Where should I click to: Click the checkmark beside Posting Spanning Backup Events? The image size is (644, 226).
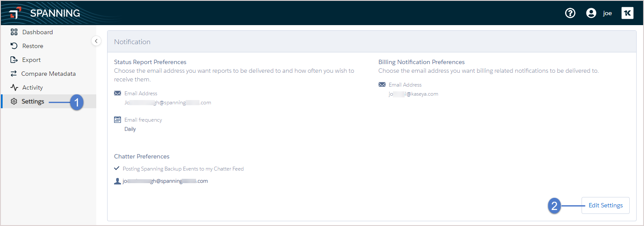(116, 168)
